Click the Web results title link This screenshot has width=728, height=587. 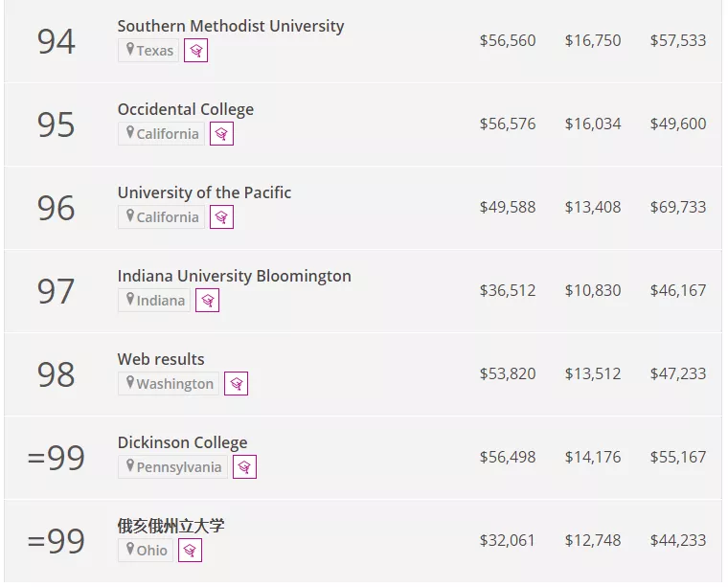[161, 359]
